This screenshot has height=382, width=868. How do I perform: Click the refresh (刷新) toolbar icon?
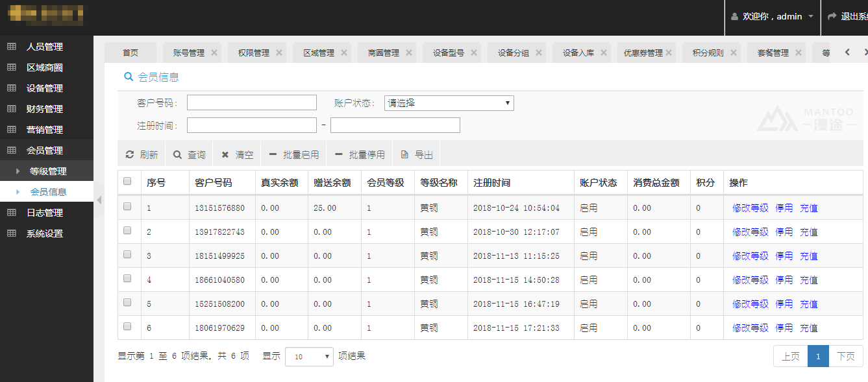[x=130, y=155]
